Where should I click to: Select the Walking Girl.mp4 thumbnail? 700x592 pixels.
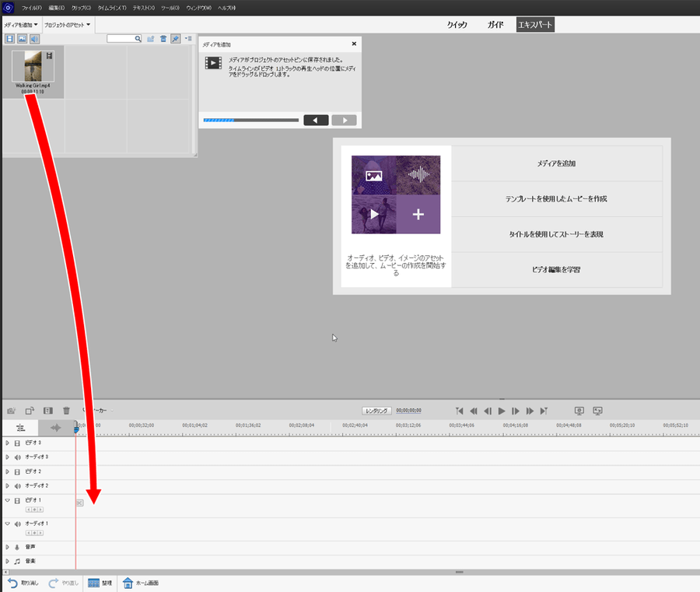(33, 66)
